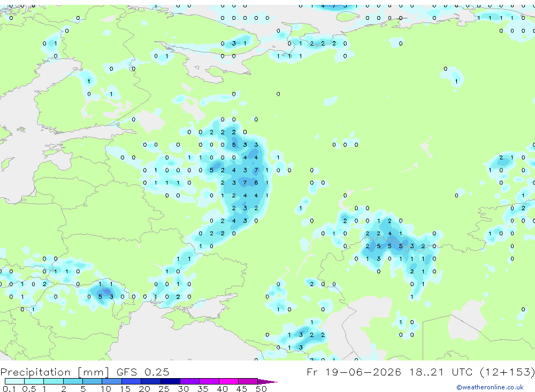
Task: Click the 45–50 mm legend swatch
Action: click(x=248, y=381)
